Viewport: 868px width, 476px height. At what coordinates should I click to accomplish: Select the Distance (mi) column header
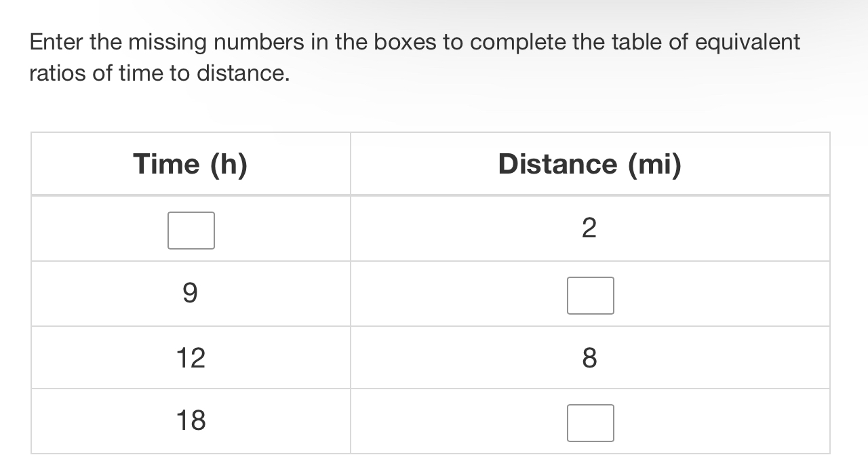pyautogui.click(x=590, y=163)
